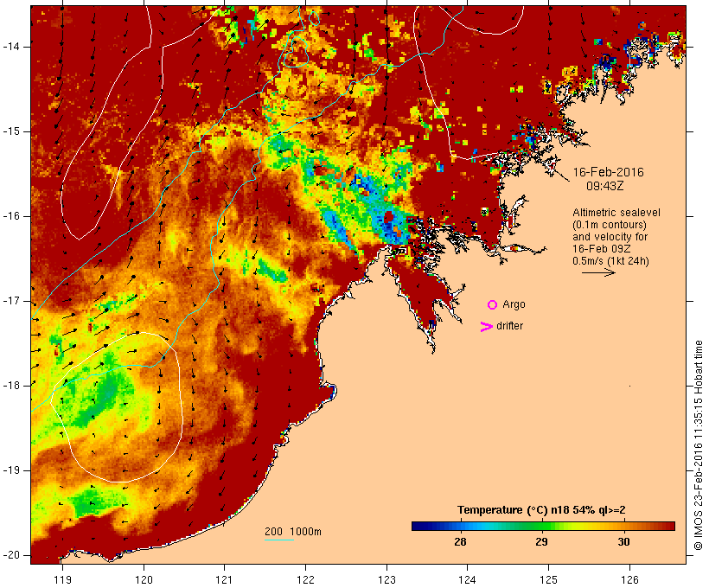Click the '0.5m/s (1kt 24h)' scale text
709x588 pixels.
(610, 261)
